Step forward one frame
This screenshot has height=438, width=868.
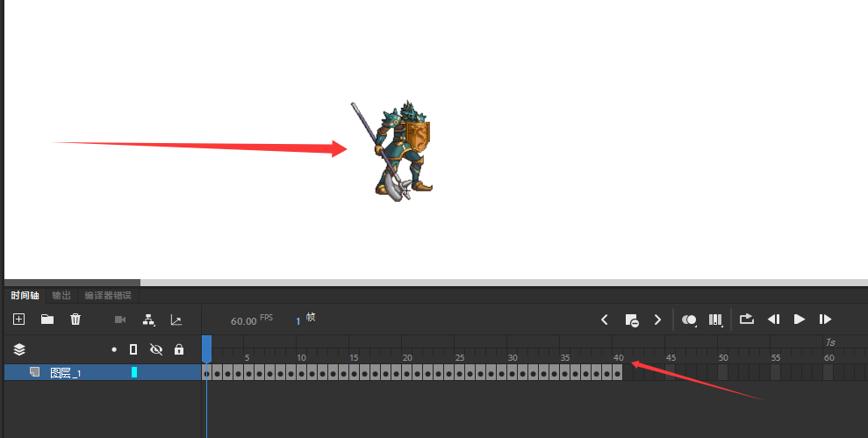(x=825, y=319)
